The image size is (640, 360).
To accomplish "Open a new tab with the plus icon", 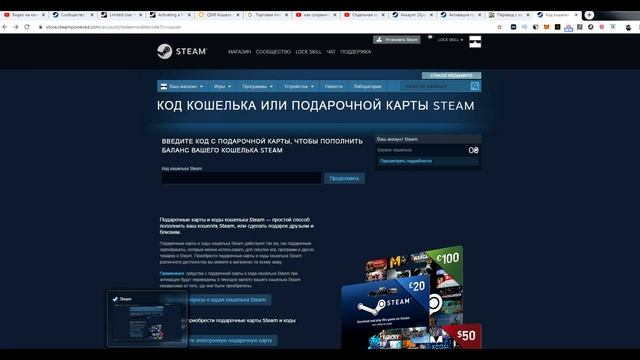I will coord(589,15).
